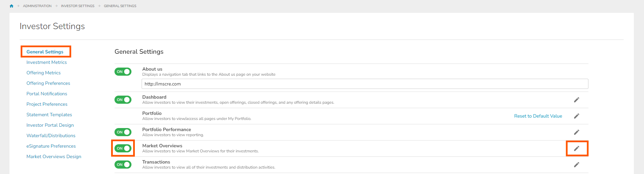Turn off the Dashboard toggle
The height and width of the screenshot is (174, 644).
pos(123,100)
